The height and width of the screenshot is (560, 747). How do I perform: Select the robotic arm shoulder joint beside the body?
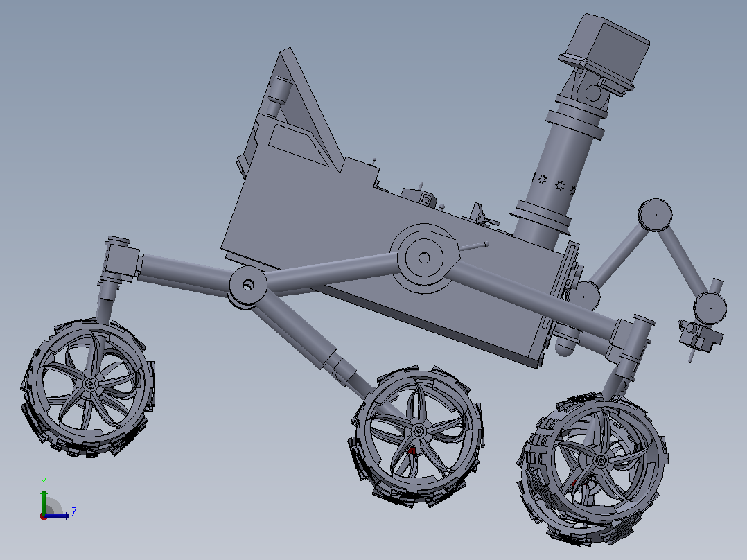click(x=585, y=295)
